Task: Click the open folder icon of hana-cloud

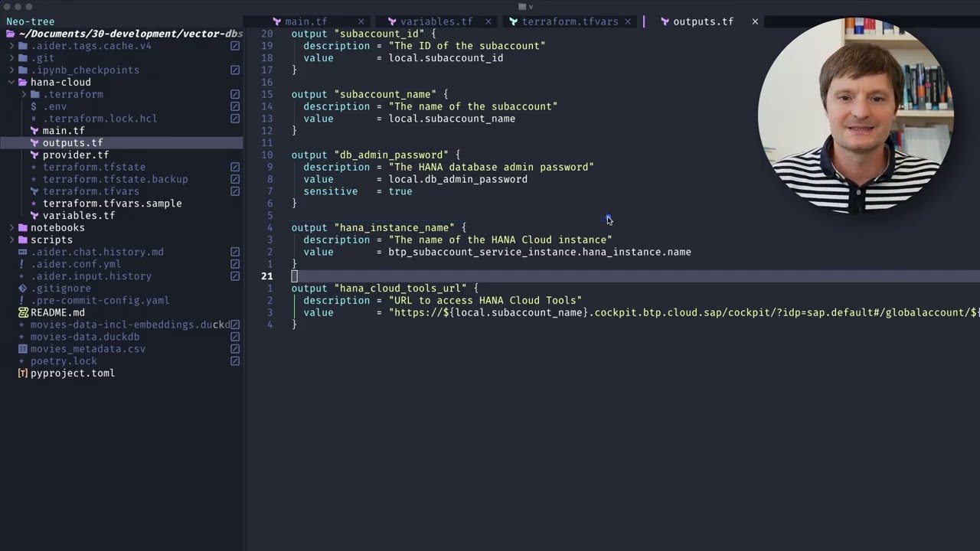Action: [23, 83]
